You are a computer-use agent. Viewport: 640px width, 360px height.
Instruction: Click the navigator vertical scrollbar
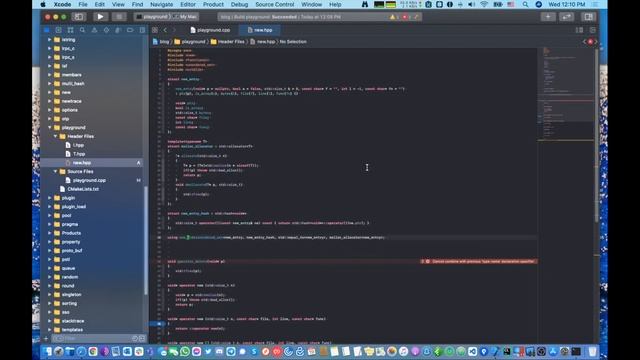click(146, 240)
